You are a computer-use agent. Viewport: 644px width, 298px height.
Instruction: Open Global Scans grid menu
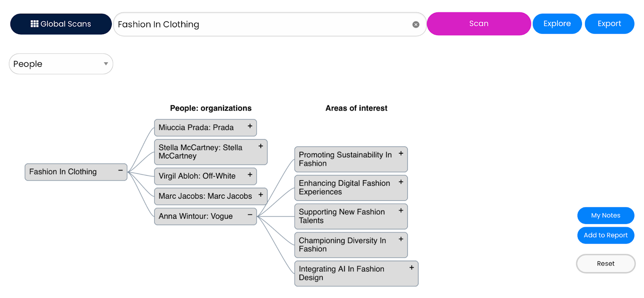[x=61, y=24]
